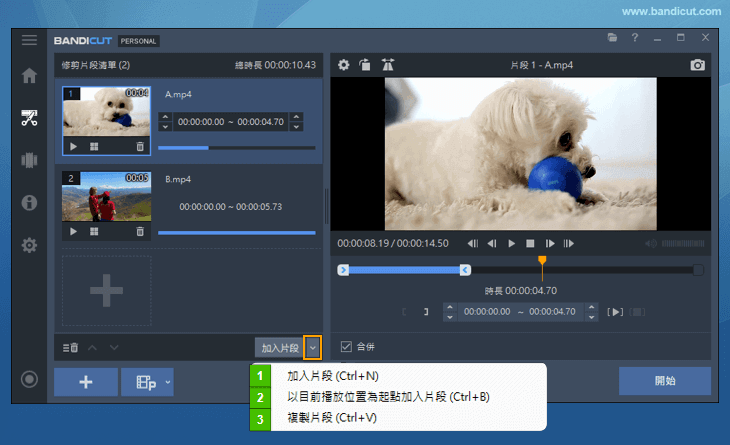Open preview settings gear icon
Screen dimensions: 730x445
[x=344, y=65]
